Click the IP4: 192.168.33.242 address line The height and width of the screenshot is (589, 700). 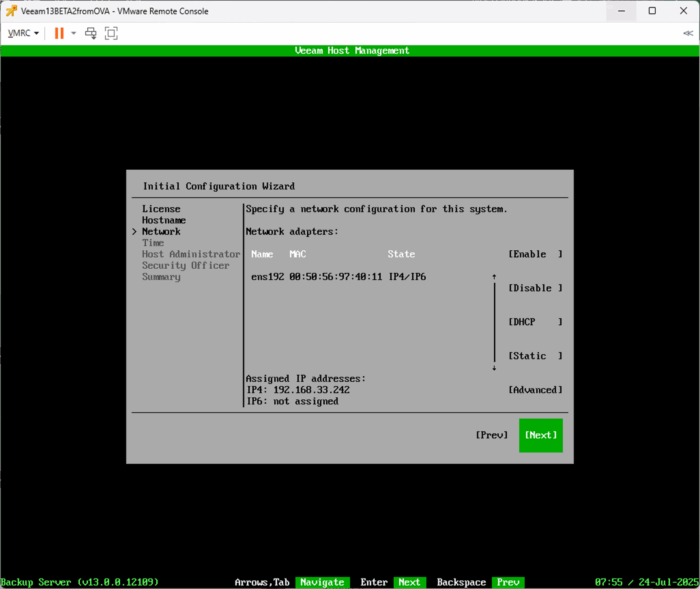(x=298, y=390)
